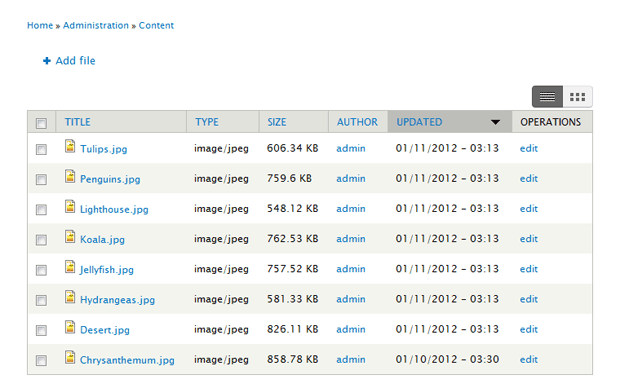620x388 pixels.
Task: Toggle the select-all checkbox in table header
Action: pyautogui.click(x=41, y=123)
